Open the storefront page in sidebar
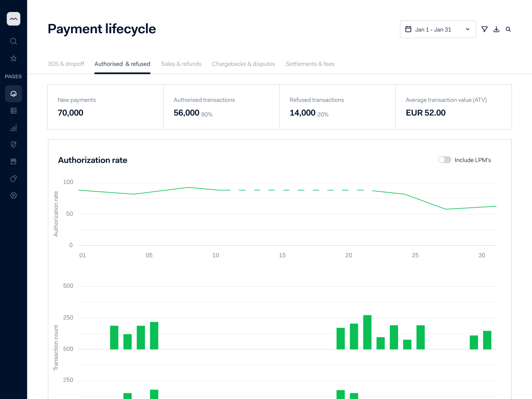 coord(13,162)
